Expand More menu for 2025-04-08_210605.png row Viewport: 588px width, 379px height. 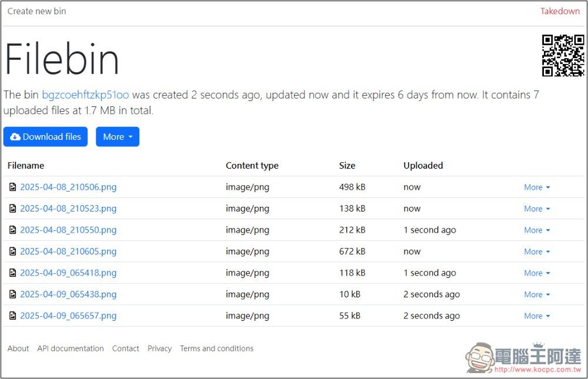coord(537,251)
